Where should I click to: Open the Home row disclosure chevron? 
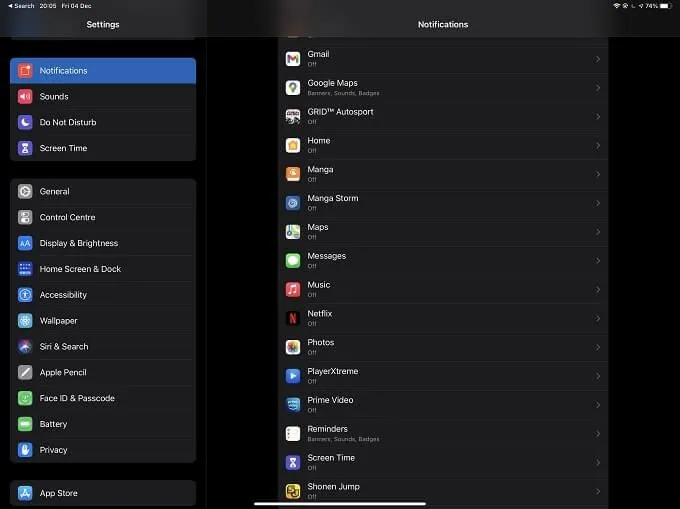tap(598, 145)
